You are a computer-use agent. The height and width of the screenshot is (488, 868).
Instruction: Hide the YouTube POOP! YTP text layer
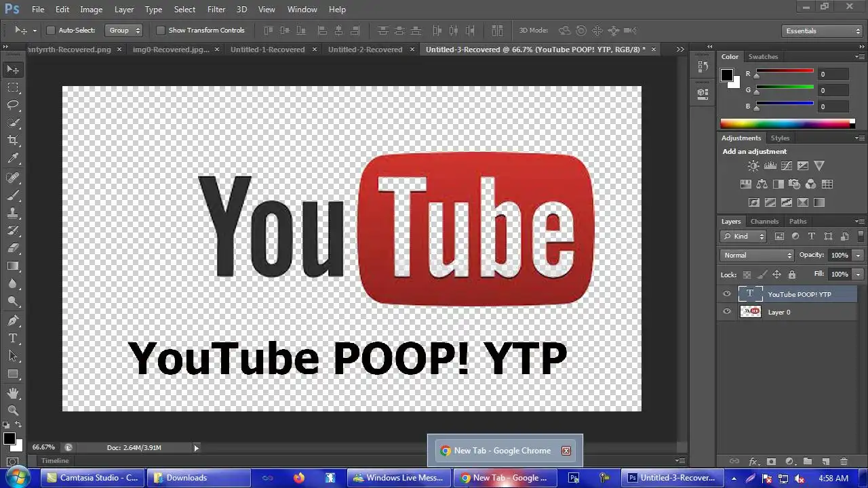pyautogui.click(x=727, y=294)
